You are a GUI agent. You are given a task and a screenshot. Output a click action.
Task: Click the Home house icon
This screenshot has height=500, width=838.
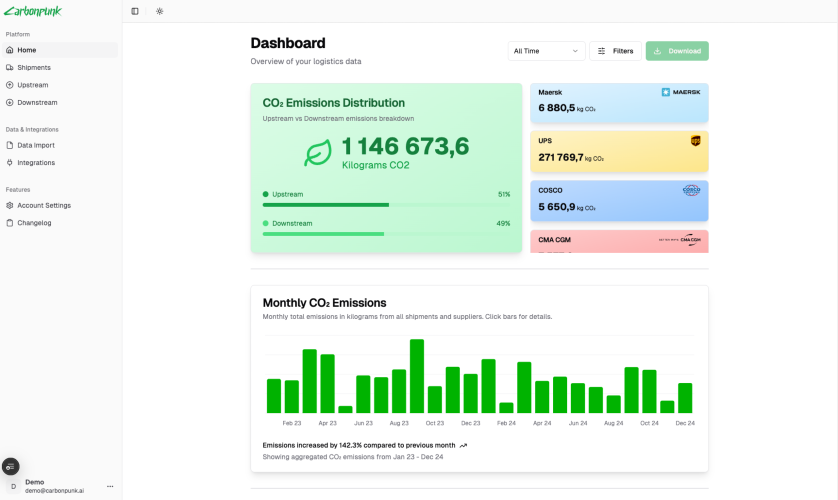click(x=10, y=50)
